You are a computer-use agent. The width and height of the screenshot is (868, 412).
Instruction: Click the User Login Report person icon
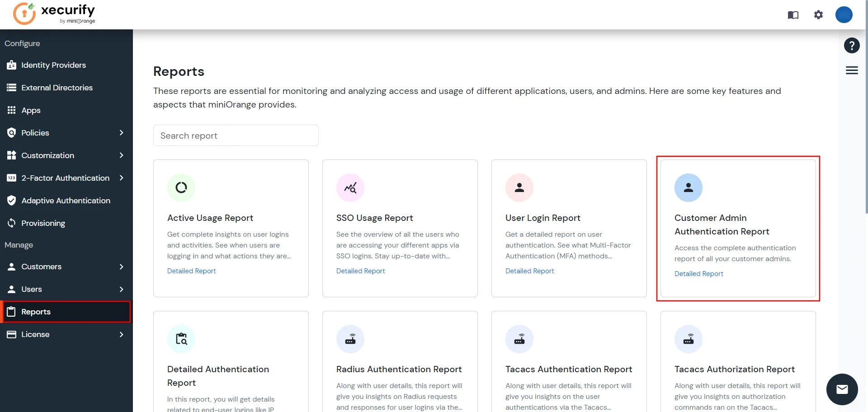519,187
